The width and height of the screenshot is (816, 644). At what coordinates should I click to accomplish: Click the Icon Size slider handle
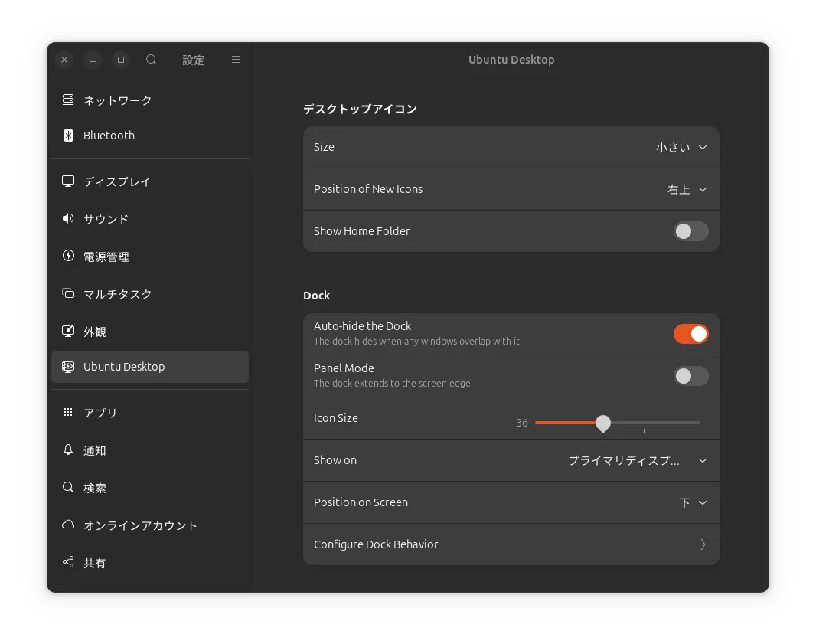603,423
